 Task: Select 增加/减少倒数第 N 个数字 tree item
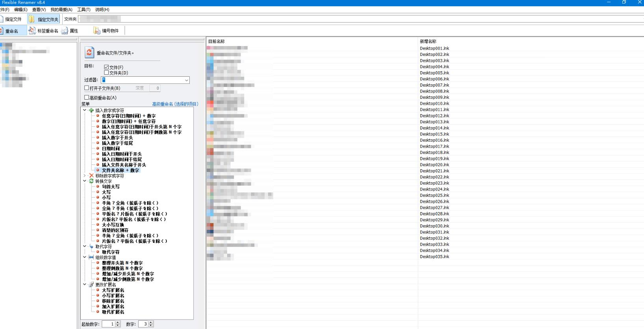[x=128, y=279]
